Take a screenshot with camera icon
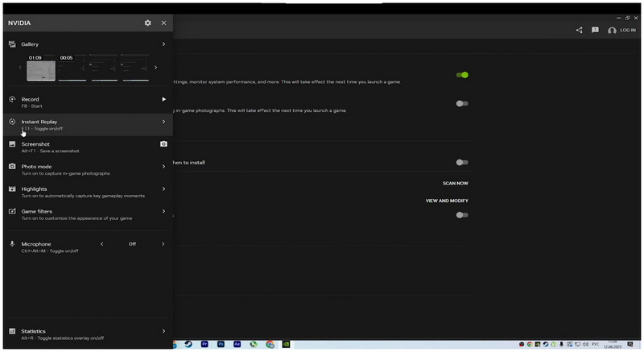Viewport: 644px width, 352px height. tap(163, 144)
